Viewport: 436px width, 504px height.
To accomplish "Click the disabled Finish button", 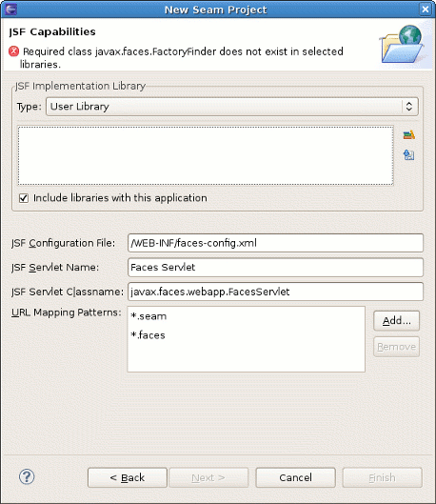I will coord(382,477).
